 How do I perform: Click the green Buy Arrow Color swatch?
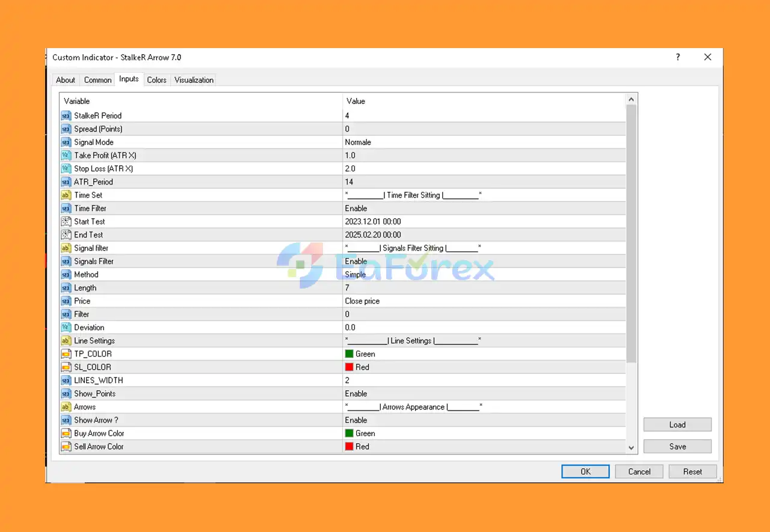(349, 433)
